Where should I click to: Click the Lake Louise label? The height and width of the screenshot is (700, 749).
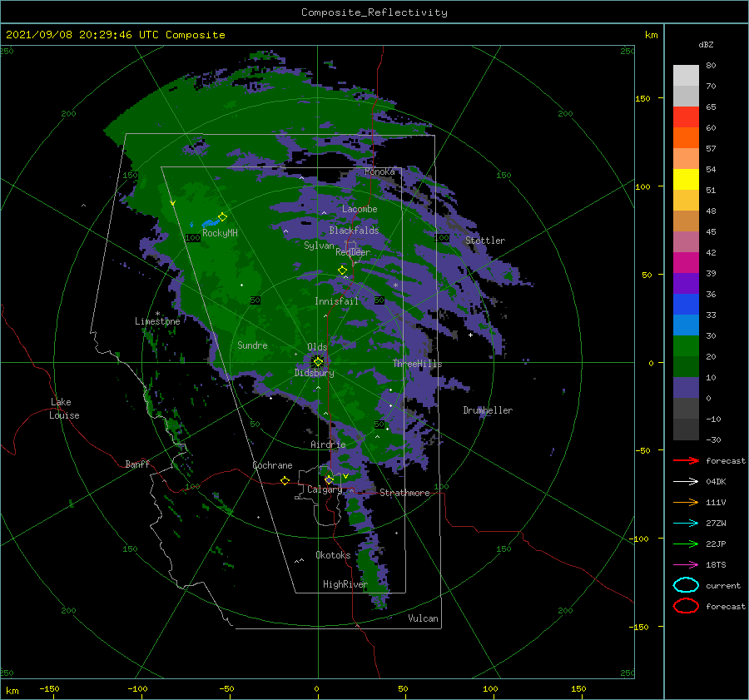tap(64, 409)
